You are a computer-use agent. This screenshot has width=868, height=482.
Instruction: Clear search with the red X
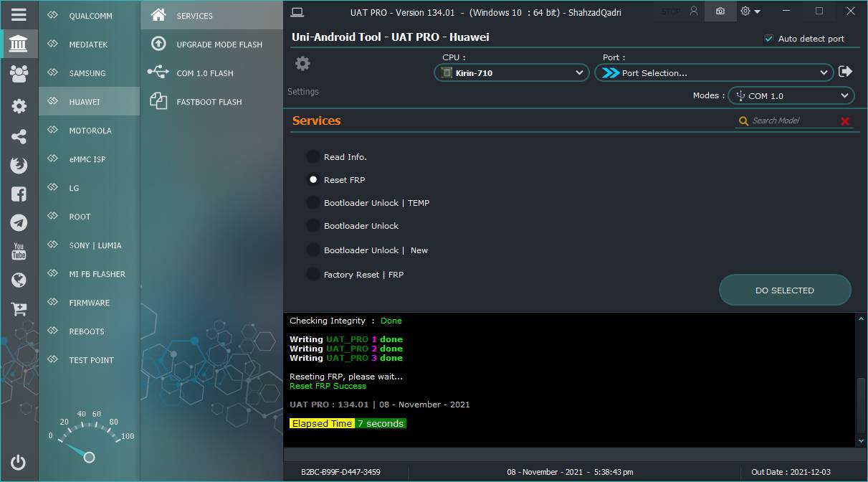pyautogui.click(x=844, y=121)
